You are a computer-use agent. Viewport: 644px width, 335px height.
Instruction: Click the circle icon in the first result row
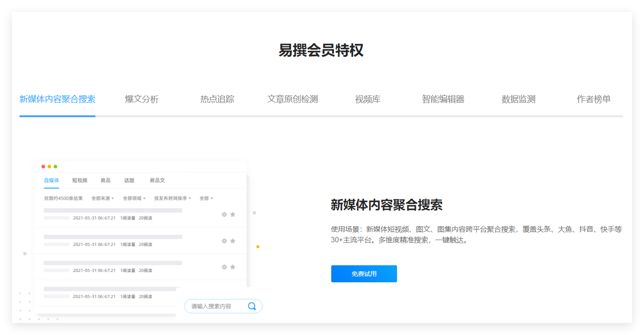(224, 214)
